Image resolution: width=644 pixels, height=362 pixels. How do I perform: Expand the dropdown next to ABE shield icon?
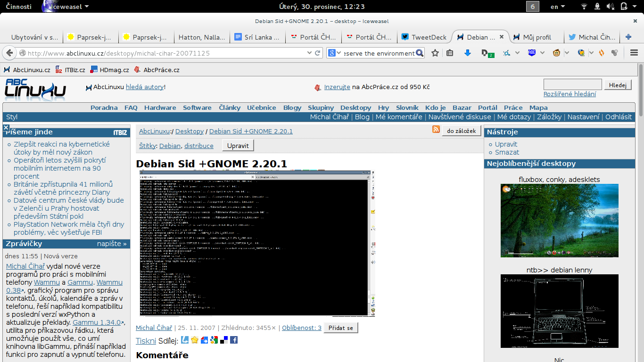542,53
